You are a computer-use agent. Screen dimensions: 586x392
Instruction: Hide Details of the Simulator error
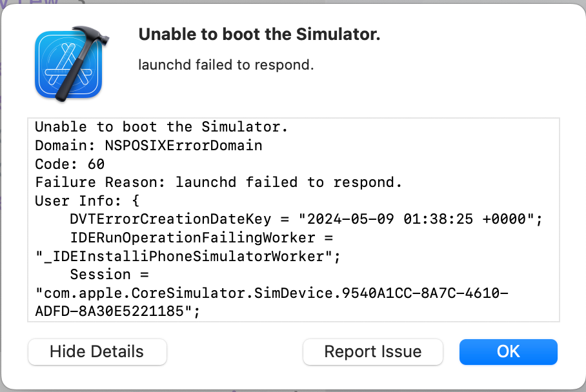coord(97,352)
